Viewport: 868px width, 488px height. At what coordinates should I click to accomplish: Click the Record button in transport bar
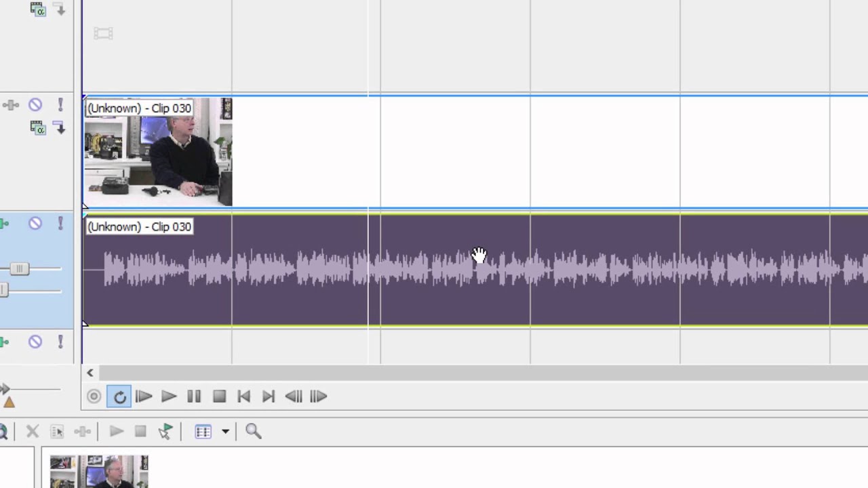tap(94, 396)
